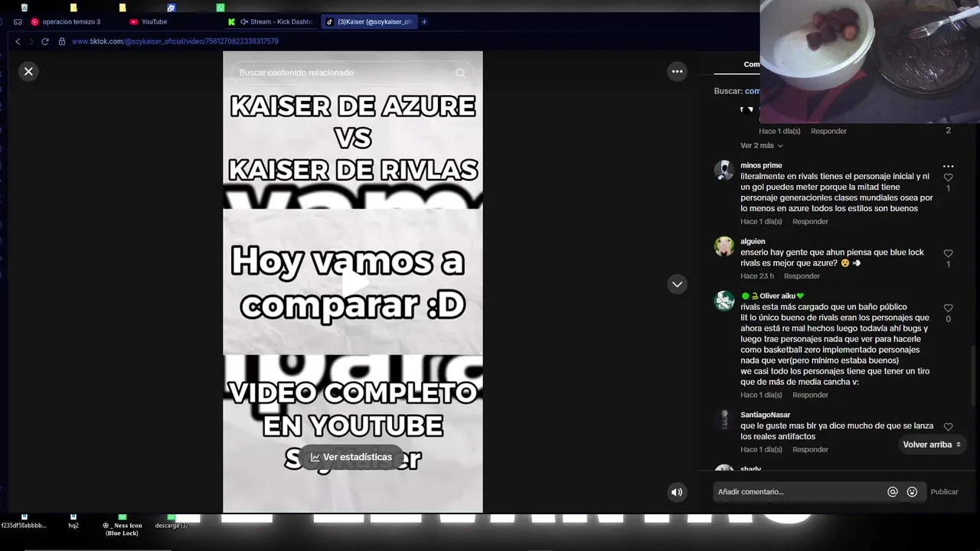This screenshot has height=551, width=980.
Task: Open desktop file 'descarga (3)'
Action: pyautogui.click(x=171, y=522)
